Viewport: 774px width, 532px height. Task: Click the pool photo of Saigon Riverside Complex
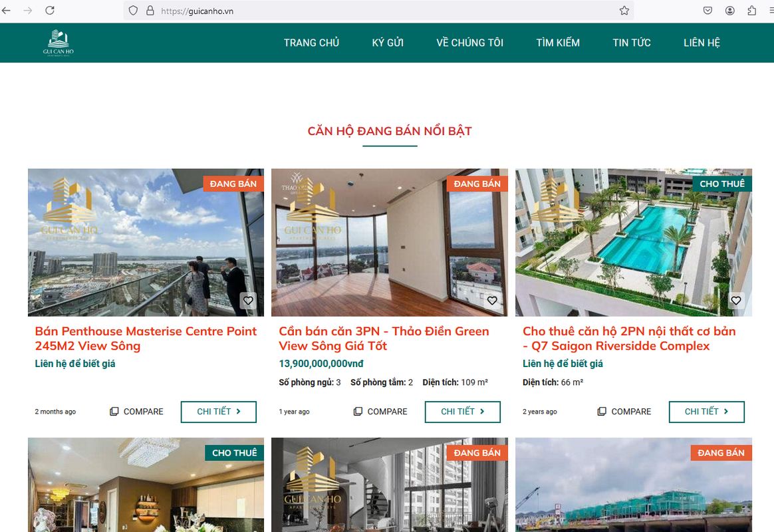click(634, 242)
